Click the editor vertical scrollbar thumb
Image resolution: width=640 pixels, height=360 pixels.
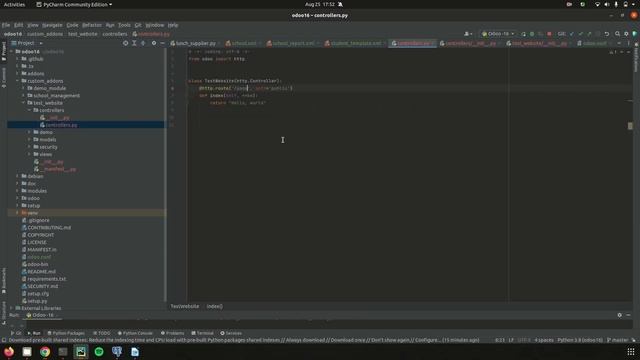click(x=630, y=126)
